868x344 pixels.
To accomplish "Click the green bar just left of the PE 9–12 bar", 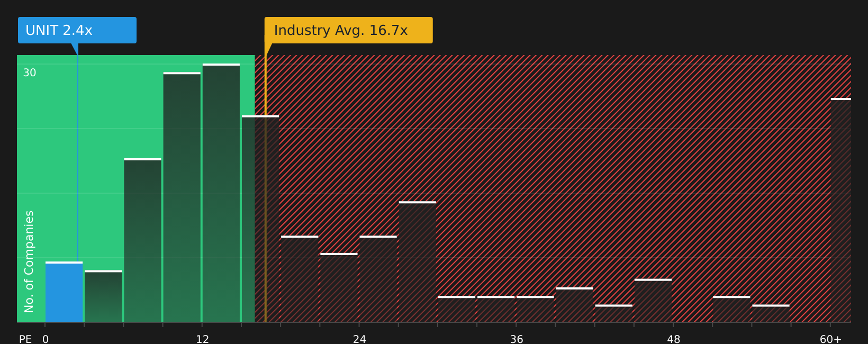I will (143, 240).
